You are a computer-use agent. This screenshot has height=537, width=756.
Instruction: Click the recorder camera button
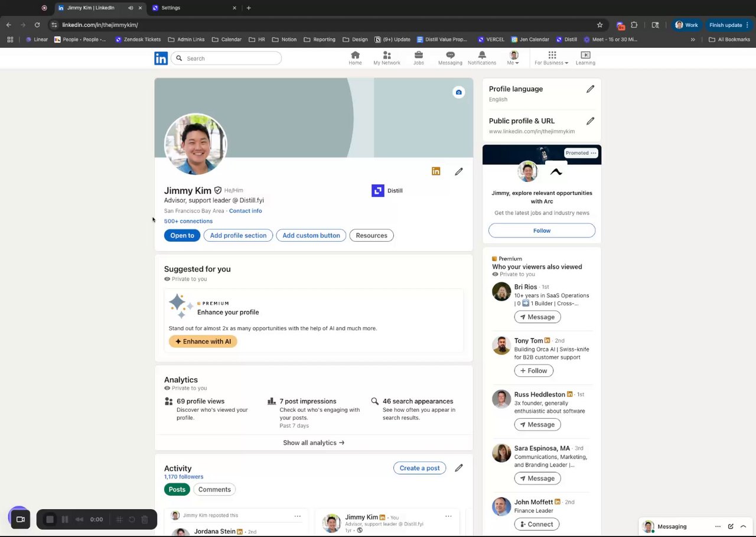(20, 519)
